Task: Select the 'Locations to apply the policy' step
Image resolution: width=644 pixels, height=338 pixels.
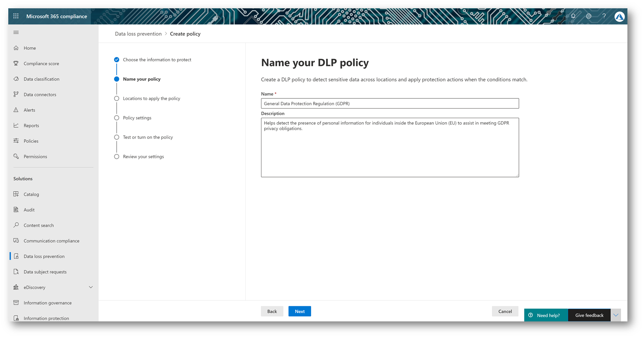Action: pos(116,98)
